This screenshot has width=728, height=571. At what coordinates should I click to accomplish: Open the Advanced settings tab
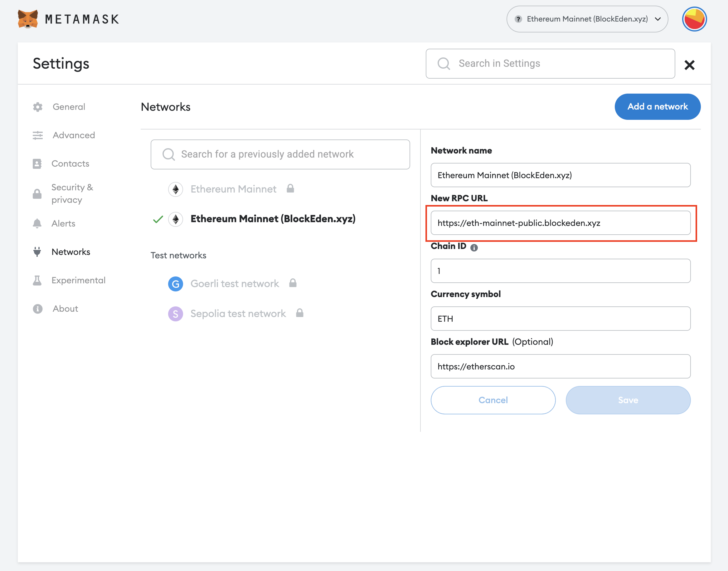(x=74, y=135)
